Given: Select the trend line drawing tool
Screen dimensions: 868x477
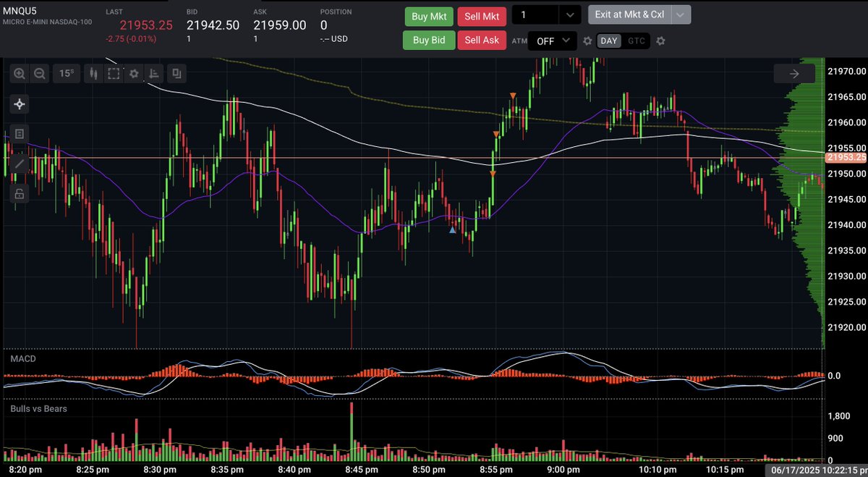Looking at the screenshot, I should click(x=20, y=164).
